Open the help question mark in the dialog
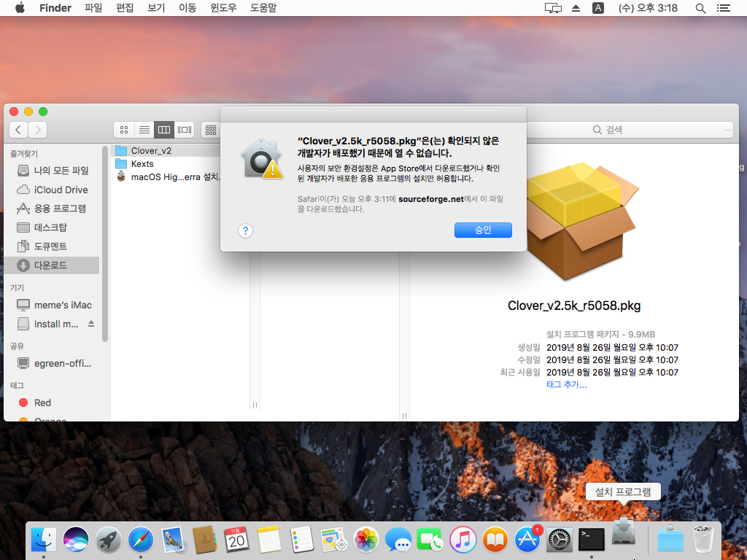Viewport: 747px width, 560px height. click(245, 231)
